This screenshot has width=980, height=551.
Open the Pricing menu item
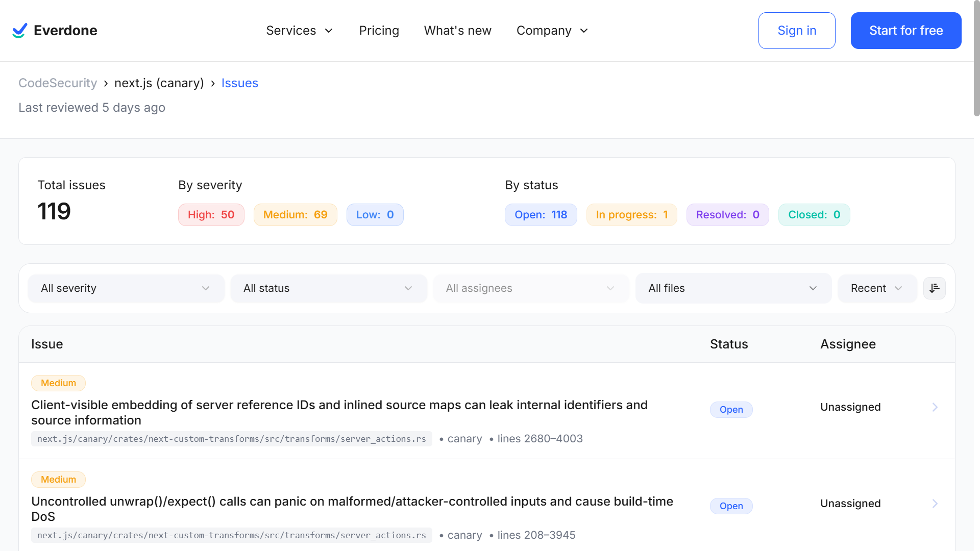(x=379, y=31)
